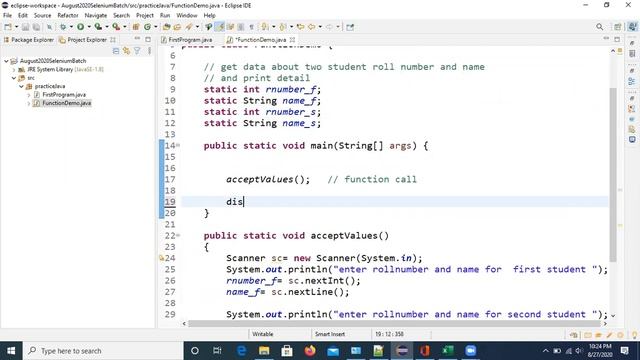Open Firefox from the taskbar
Screen dimensions: 640x360
point(310,351)
